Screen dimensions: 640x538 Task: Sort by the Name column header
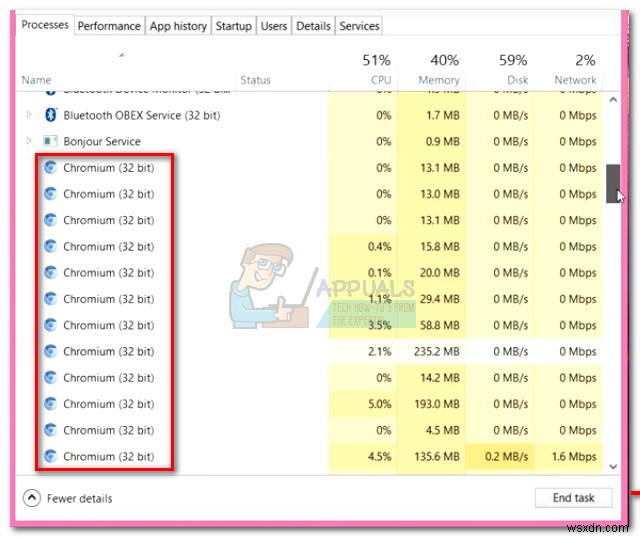[36, 80]
